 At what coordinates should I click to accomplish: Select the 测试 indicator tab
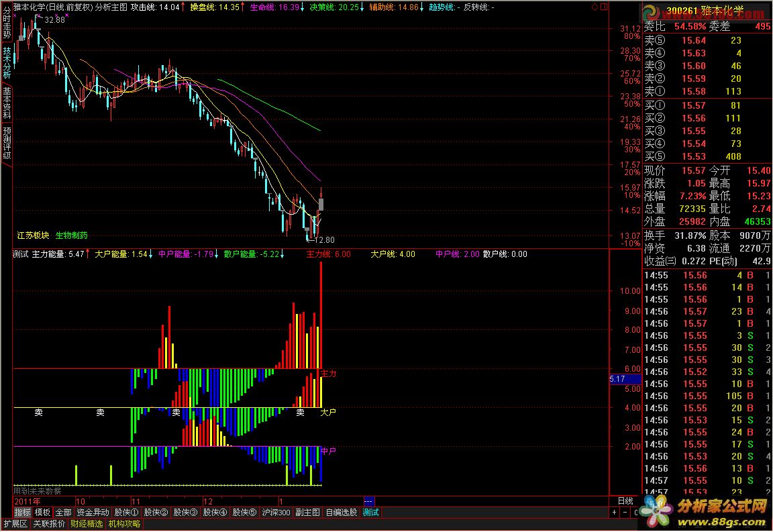click(x=370, y=513)
